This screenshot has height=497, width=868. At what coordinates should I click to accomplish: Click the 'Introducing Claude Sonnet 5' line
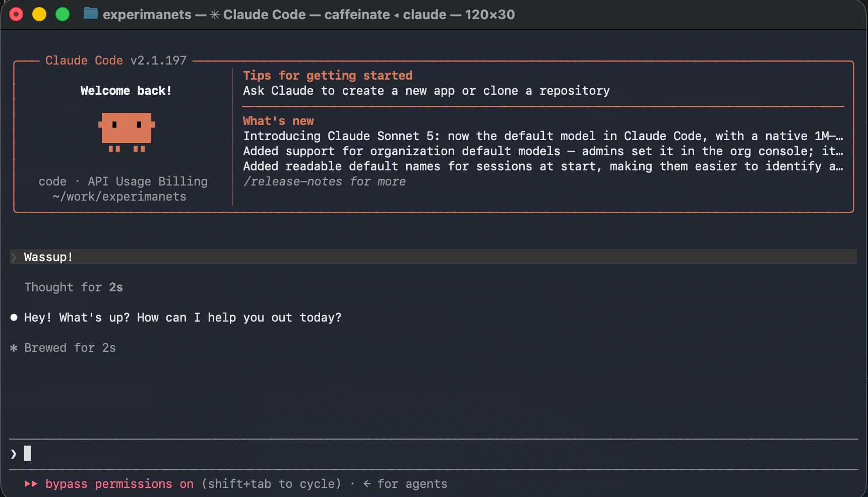[x=543, y=136]
